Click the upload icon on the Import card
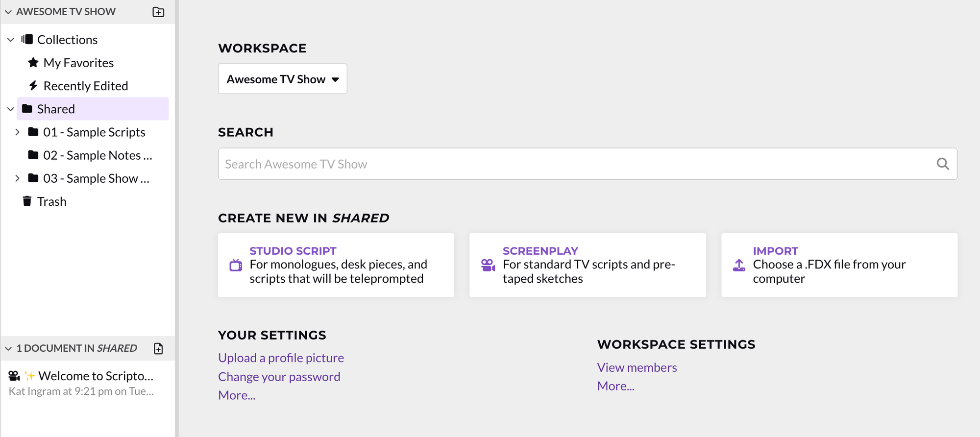The width and height of the screenshot is (980, 437). (x=738, y=265)
